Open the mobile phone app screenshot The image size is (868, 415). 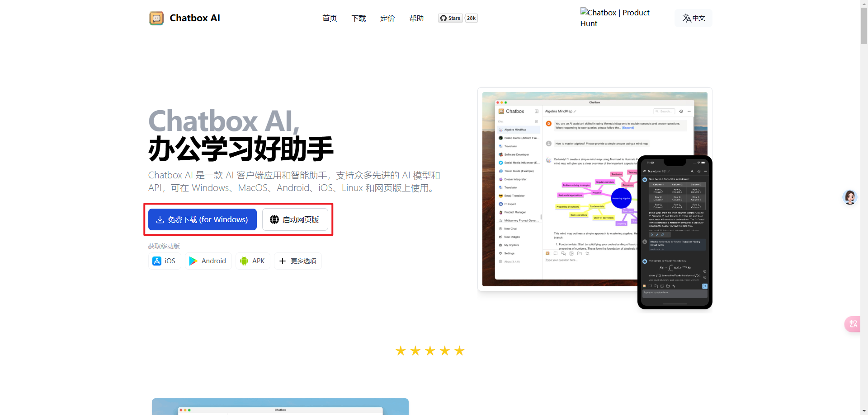click(675, 233)
